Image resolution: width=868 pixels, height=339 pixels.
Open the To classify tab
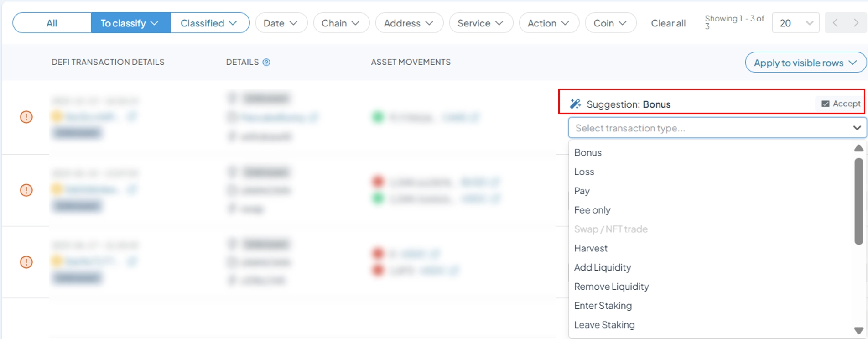pos(130,23)
